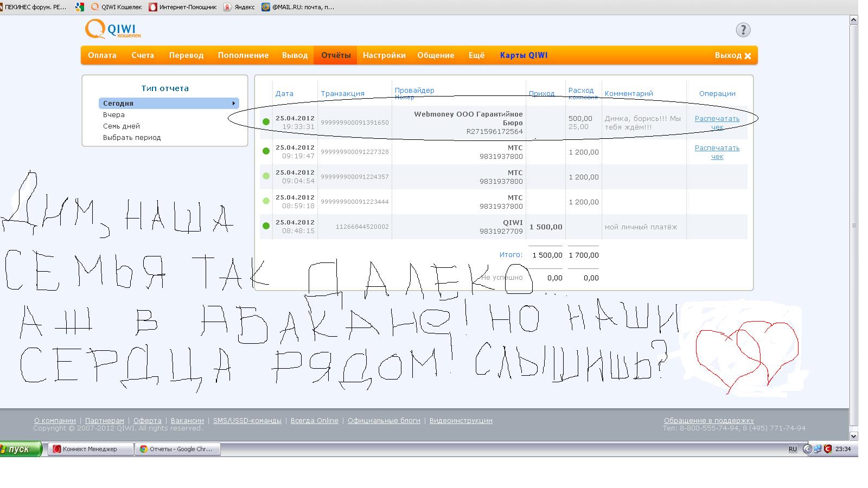Image resolution: width=868 pixels, height=488 pixels.
Task: Click Распечатать чек for 09:19:47 МТС payment
Action: pyautogui.click(x=717, y=152)
